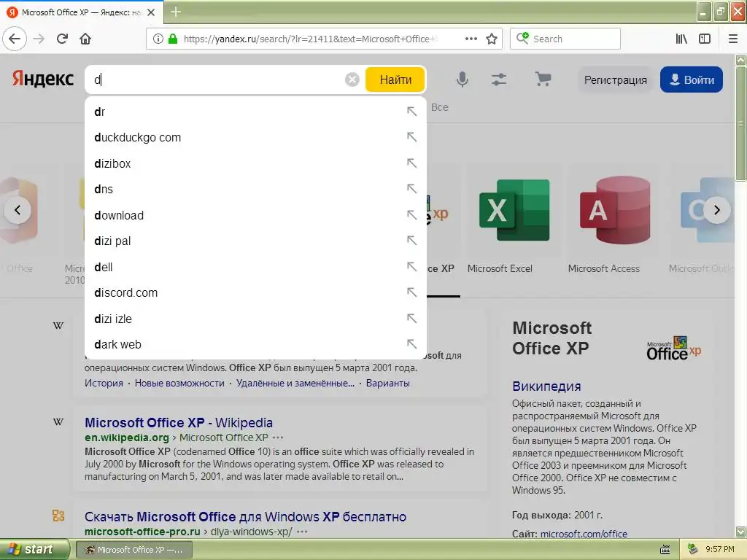
Task: Click the 'История' sublink
Action: pyautogui.click(x=104, y=383)
